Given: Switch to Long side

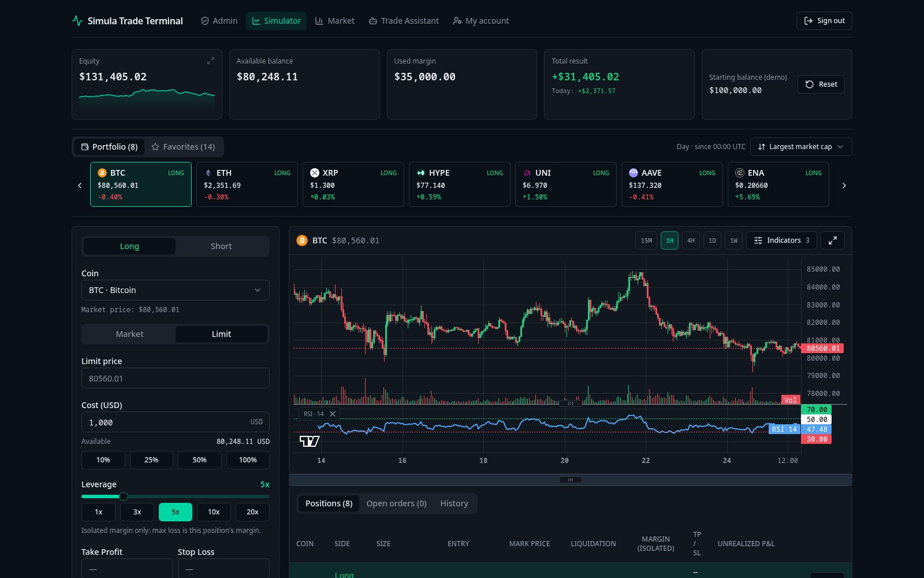Looking at the screenshot, I should click(129, 246).
